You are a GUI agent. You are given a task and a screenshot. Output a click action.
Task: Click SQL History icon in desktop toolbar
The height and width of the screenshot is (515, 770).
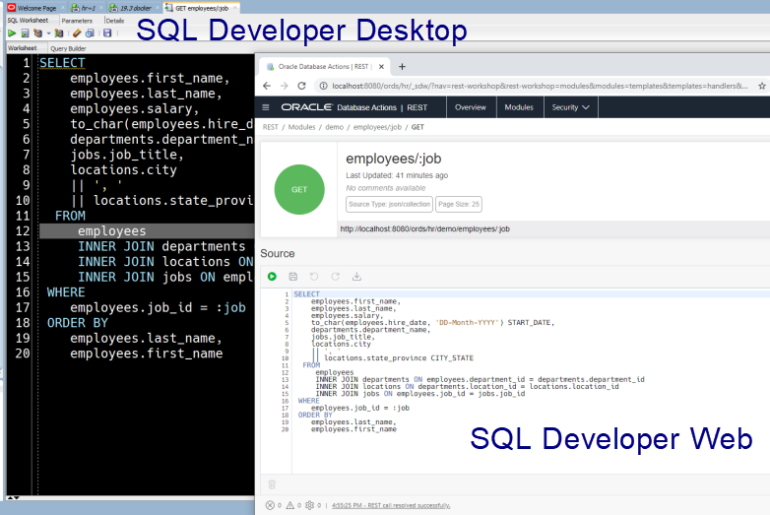click(x=90, y=33)
